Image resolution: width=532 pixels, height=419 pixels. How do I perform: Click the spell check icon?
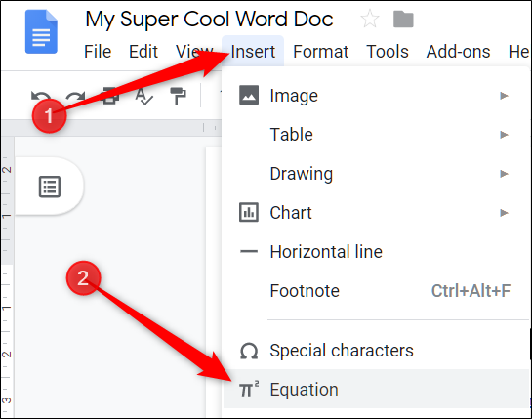point(143,97)
